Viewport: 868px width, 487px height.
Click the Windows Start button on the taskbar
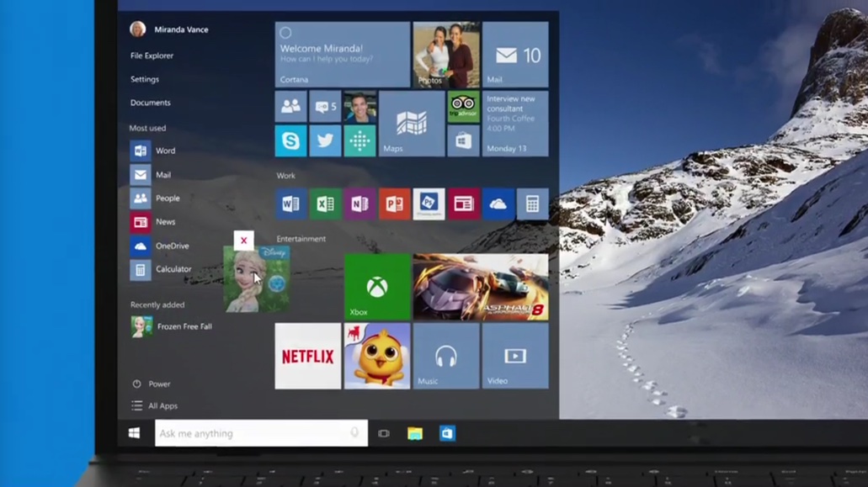pyautogui.click(x=134, y=433)
